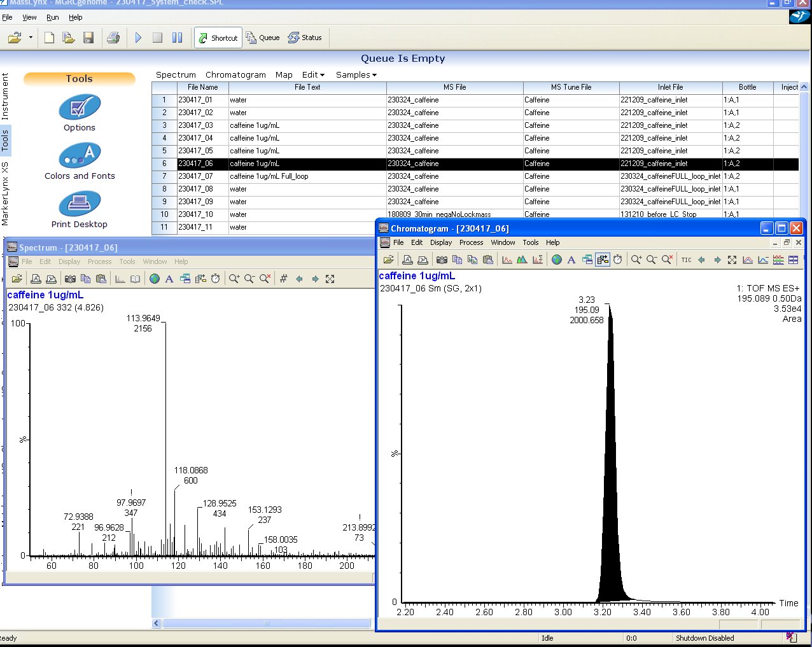The image size is (812, 647).
Task: Expand the Samples dropdown menu
Action: click(356, 75)
